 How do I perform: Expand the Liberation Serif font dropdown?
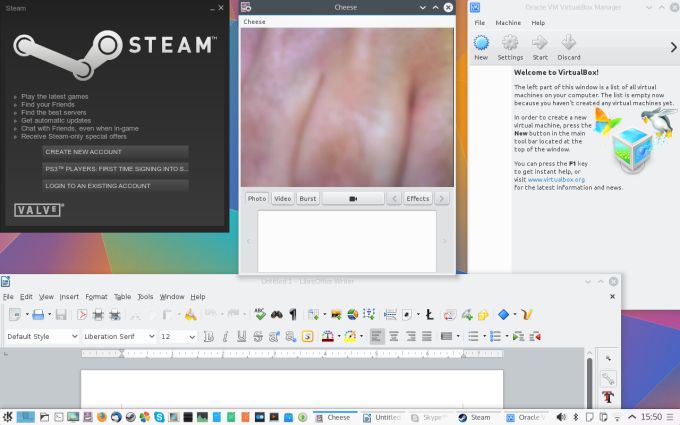151,337
